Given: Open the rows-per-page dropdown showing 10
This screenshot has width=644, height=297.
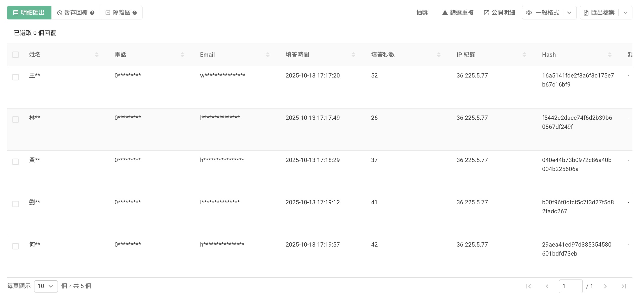Looking at the screenshot, I should click(x=46, y=286).
